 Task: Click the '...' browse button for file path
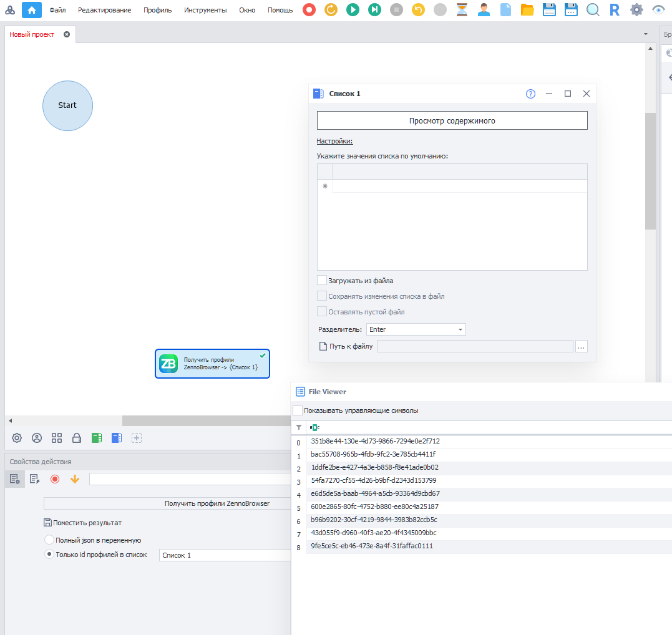pos(581,347)
